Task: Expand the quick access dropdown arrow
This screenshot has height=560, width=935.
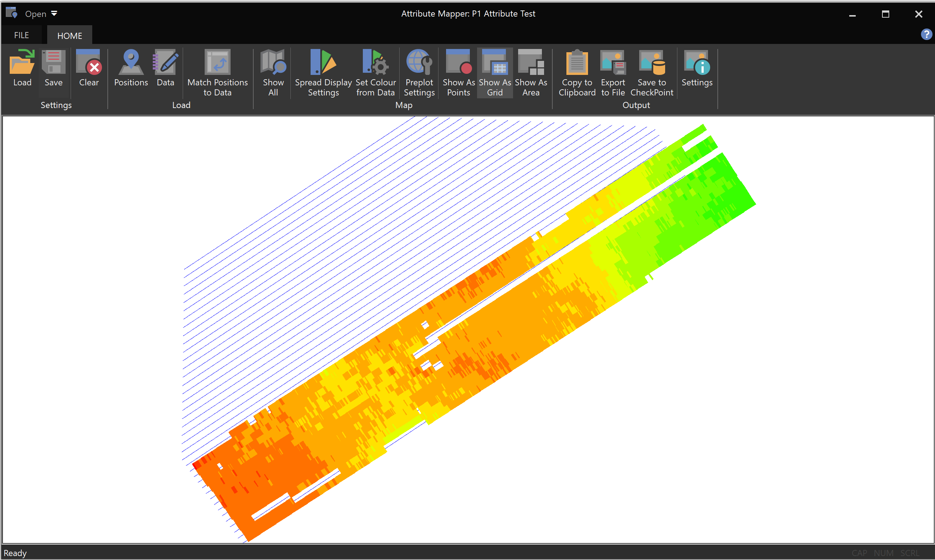Action: pyautogui.click(x=54, y=14)
